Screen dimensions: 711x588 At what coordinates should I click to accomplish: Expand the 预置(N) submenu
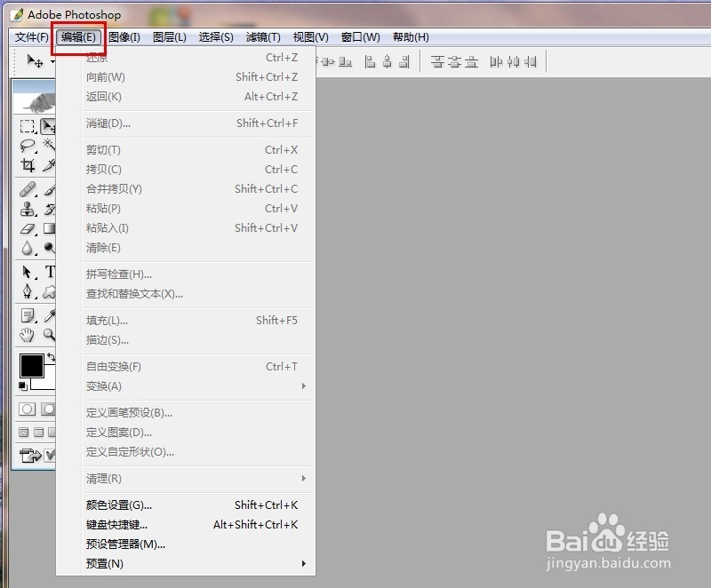(x=197, y=563)
